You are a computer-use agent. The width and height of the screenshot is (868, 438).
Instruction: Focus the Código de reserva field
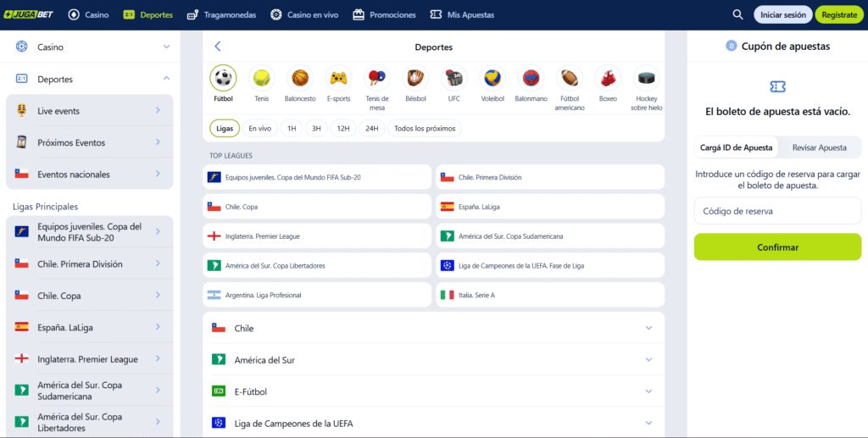778,211
